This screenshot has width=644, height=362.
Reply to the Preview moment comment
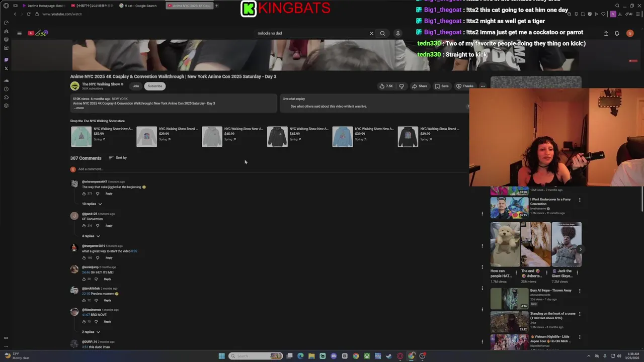click(107, 301)
